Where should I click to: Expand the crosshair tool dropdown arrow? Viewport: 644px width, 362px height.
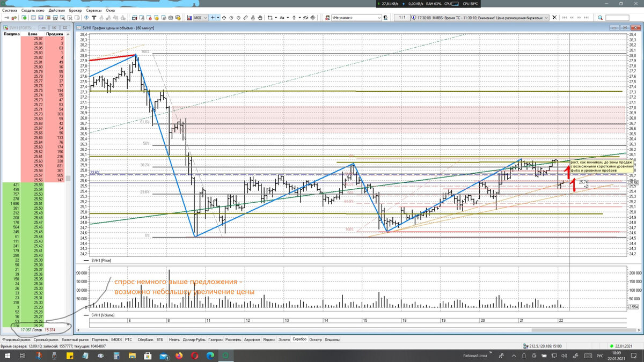click(x=218, y=18)
